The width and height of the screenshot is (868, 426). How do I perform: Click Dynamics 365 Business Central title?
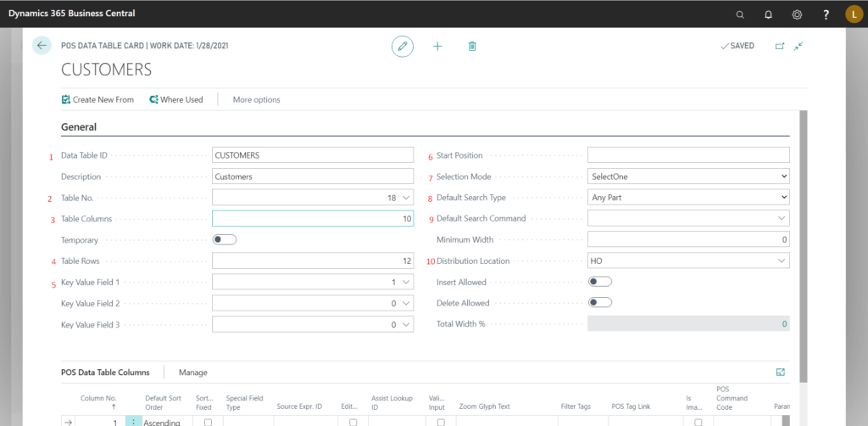click(x=71, y=14)
